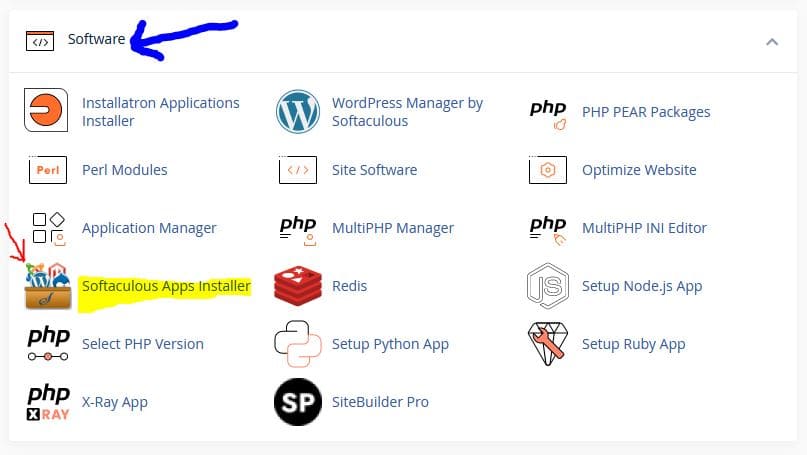The height and width of the screenshot is (455, 807).
Task: Click the Software section header icon
Action: (x=40, y=41)
